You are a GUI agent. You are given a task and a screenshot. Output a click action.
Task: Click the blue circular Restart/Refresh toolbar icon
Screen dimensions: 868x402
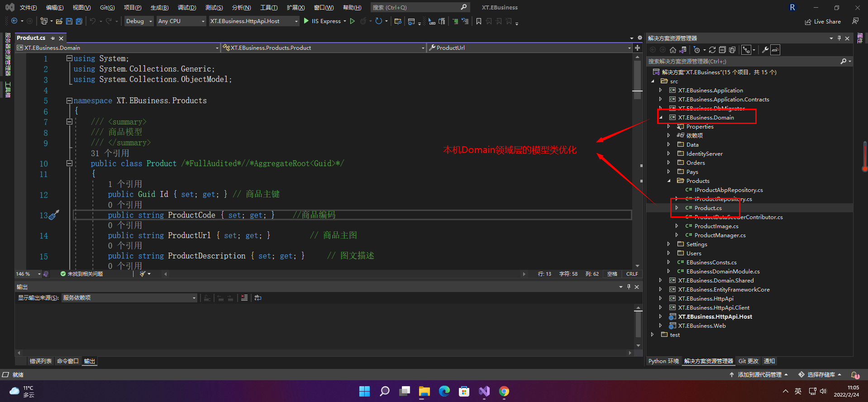[379, 21]
